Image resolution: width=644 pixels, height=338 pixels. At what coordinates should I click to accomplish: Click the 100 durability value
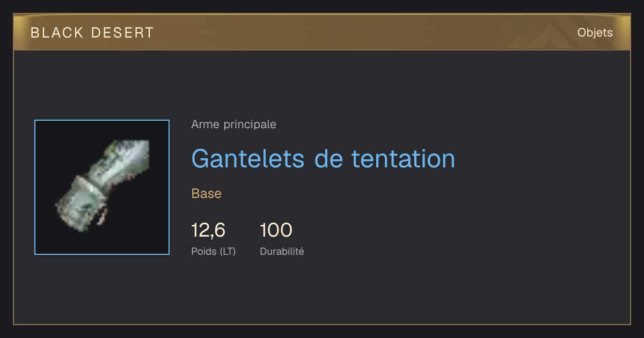pos(276,230)
